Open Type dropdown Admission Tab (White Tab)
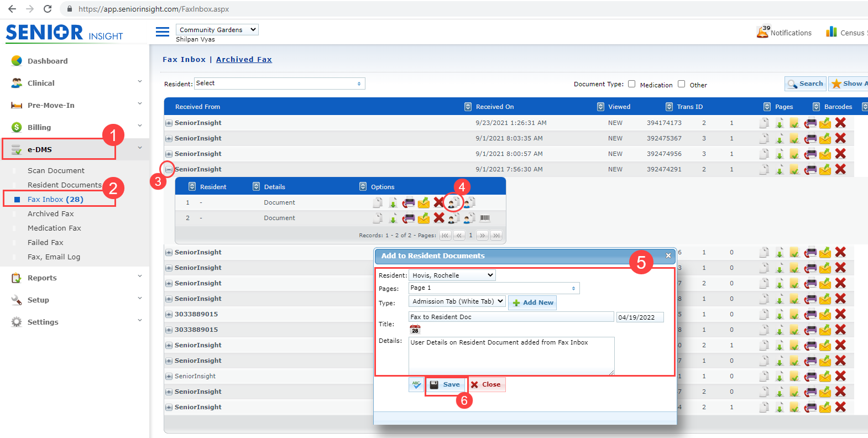Screen dimensions: 868x438 pos(457,301)
